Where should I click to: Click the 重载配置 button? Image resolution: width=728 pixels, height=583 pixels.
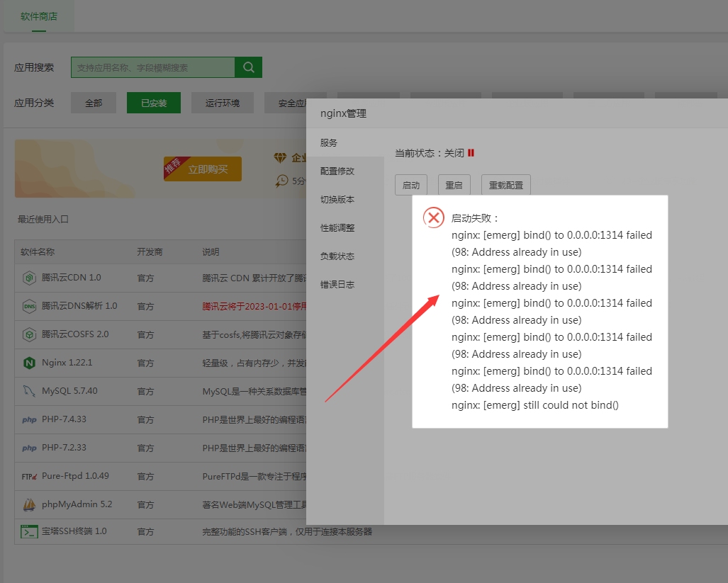(x=505, y=185)
